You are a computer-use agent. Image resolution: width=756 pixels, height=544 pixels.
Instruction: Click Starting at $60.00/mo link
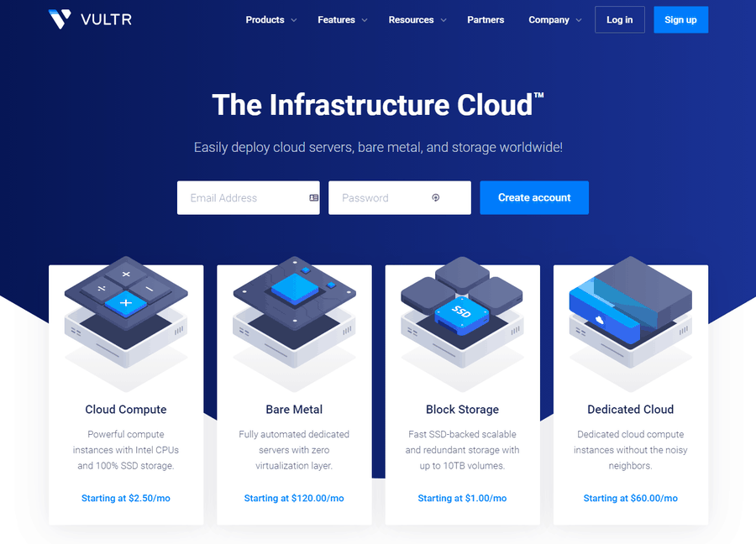631,498
